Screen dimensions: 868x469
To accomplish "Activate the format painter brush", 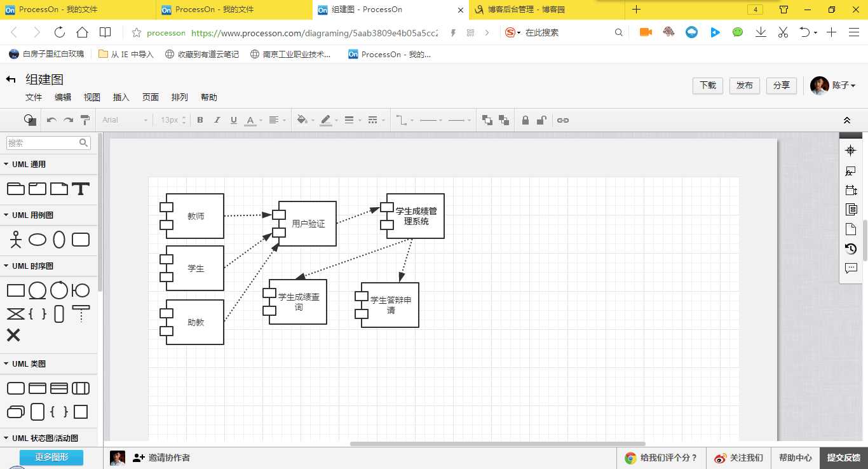I will pyautogui.click(x=85, y=120).
